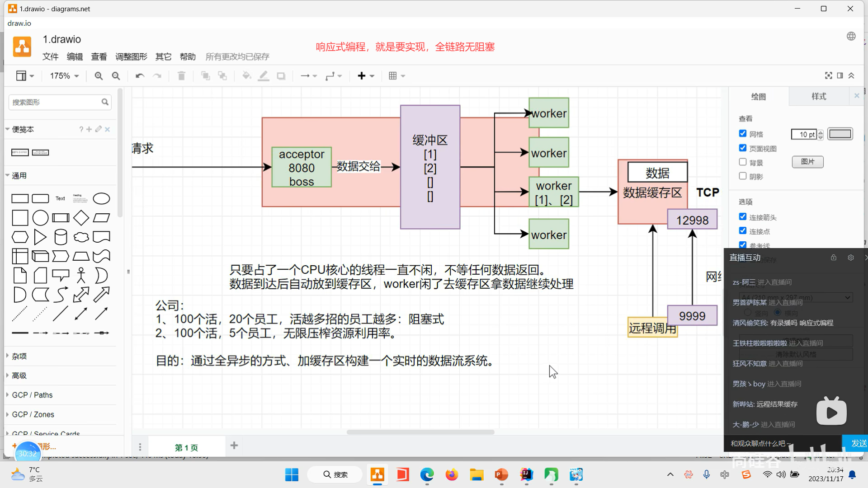
Task: Click the line color pencil icon
Action: pos(263,76)
